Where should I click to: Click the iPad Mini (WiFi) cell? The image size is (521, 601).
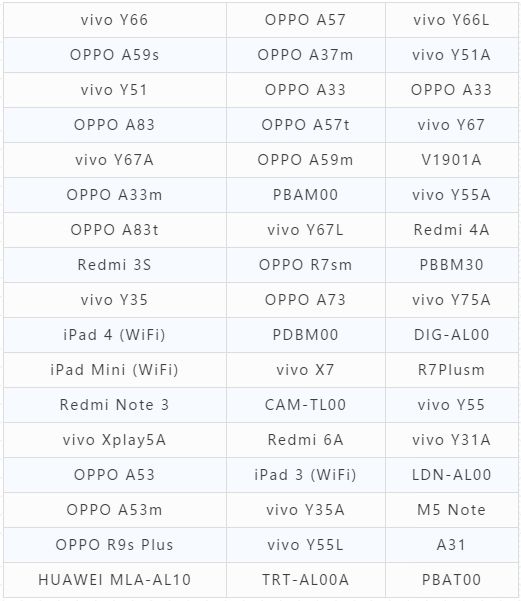(115, 370)
